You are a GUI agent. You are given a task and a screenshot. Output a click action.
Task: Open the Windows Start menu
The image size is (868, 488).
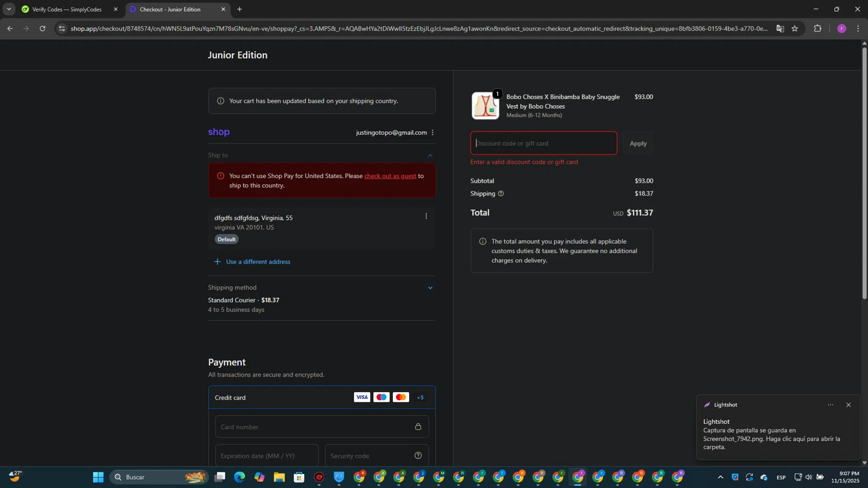point(98,477)
